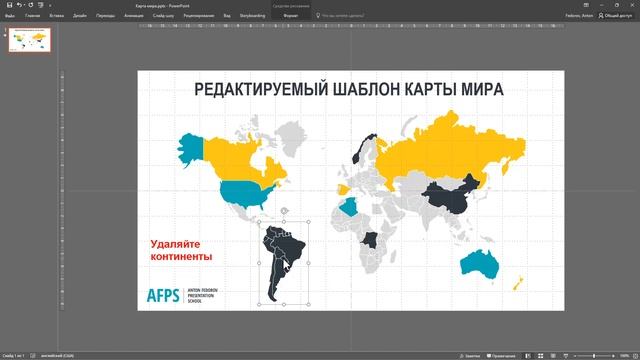Click the slide title 'Редактируемый шаблон карты мира'
640x360 pixels.
click(x=349, y=89)
